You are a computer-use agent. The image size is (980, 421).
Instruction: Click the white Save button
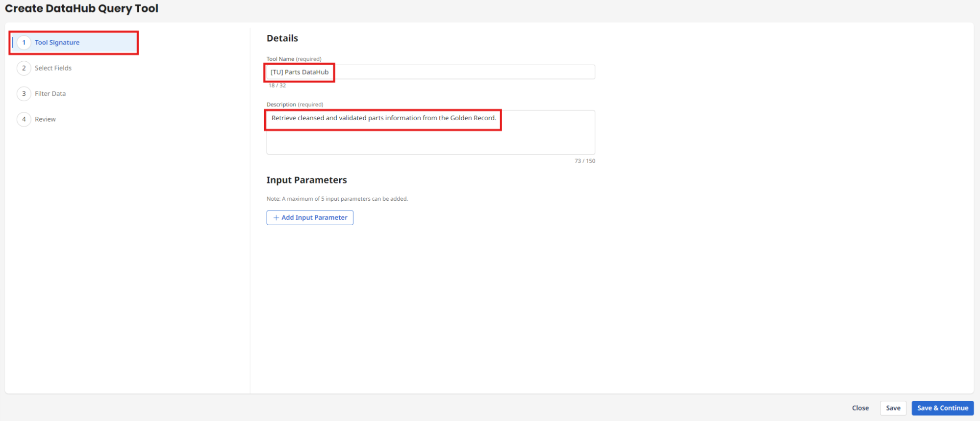tap(893, 408)
